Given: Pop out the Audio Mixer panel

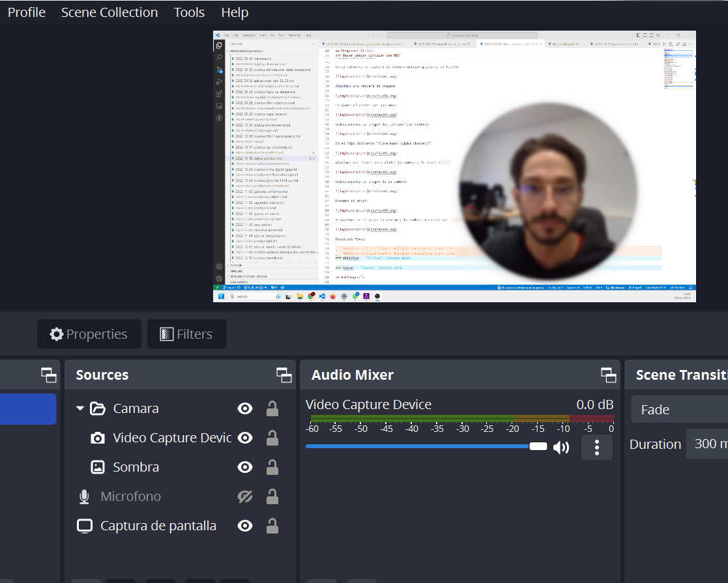Looking at the screenshot, I should [x=608, y=375].
